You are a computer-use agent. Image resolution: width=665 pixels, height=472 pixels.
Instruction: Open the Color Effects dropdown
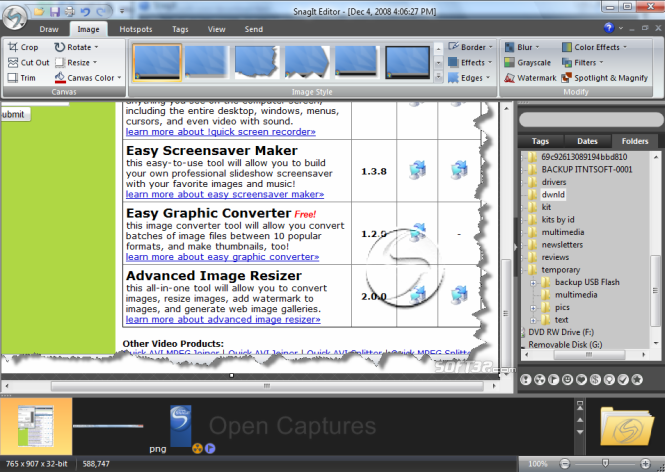click(x=594, y=47)
